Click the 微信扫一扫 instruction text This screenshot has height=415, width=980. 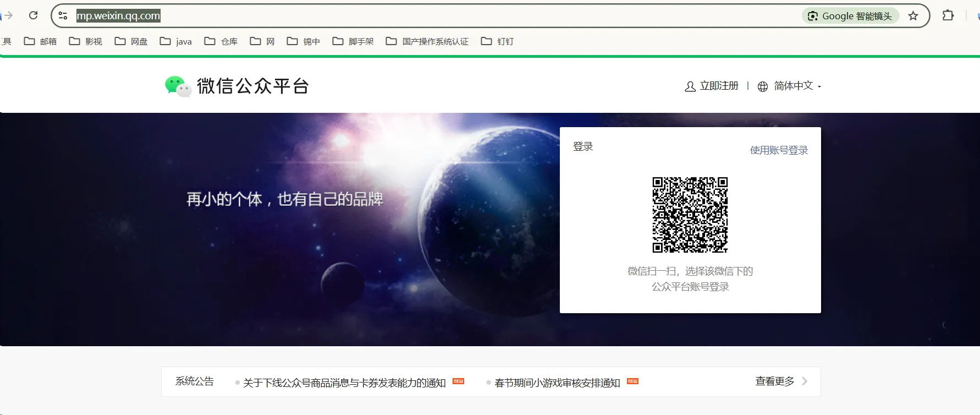[x=690, y=279]
